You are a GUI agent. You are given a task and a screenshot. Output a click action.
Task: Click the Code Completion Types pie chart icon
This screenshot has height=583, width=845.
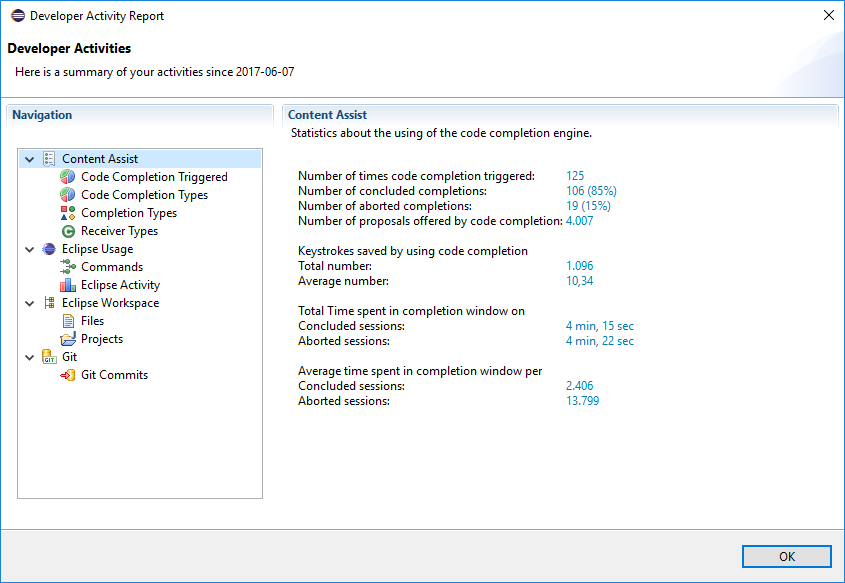click(x=67, y=195)
